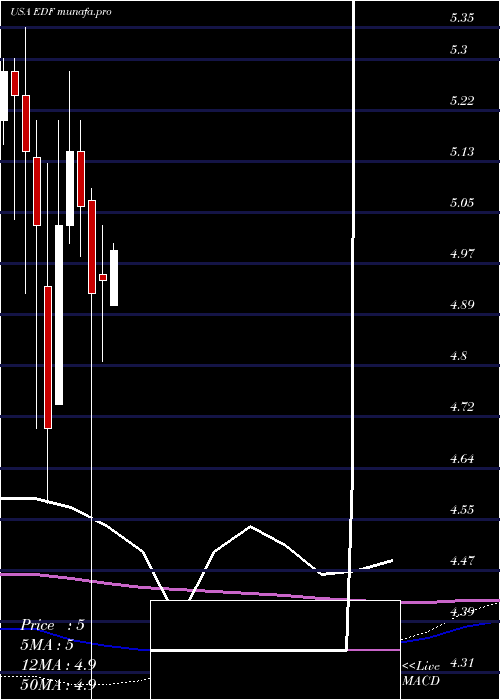Click the 4.47 price axis label
Screen dimensions: 500x700
click(x=462, y=561)
